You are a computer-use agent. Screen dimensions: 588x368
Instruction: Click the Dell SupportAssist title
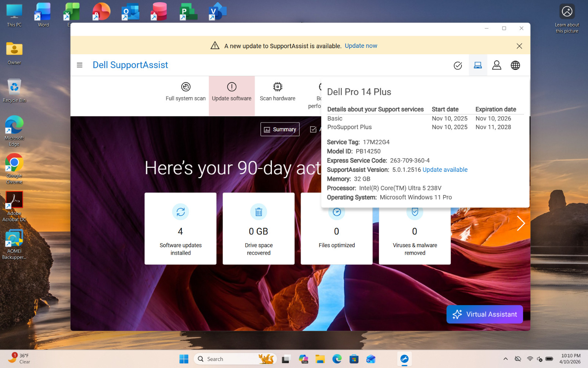click(x=130, y=65)
